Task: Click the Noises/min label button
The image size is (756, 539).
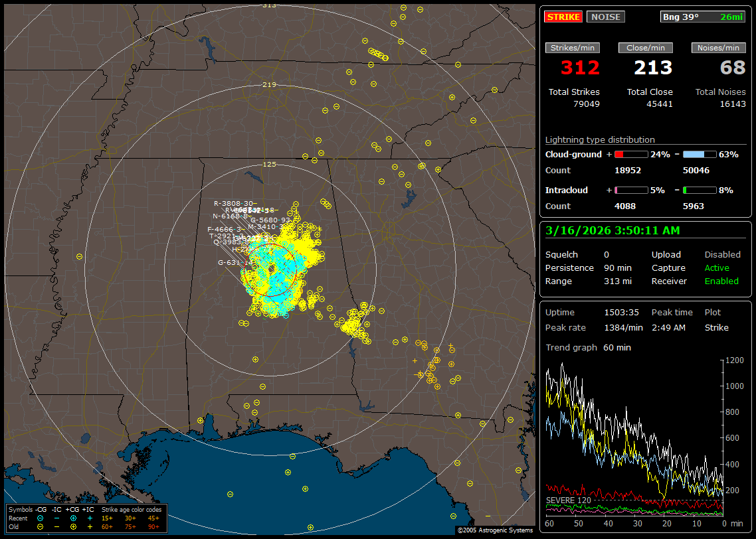Action: tap(718, 48)
